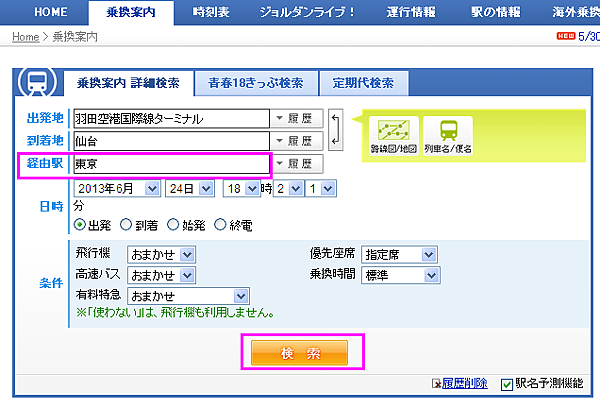Screen dimensions: 600x408
Task: Open the 2013年6月 month dropdown
Action: pos(117,189)
